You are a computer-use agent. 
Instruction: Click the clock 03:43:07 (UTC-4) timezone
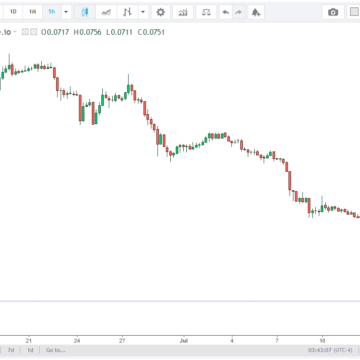[330, 350]
